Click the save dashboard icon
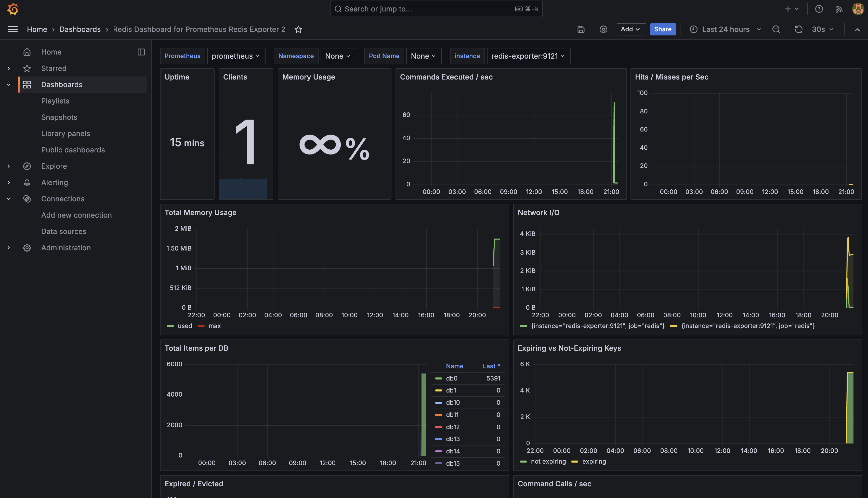This screenshot has height=498, width=868. 581,29
